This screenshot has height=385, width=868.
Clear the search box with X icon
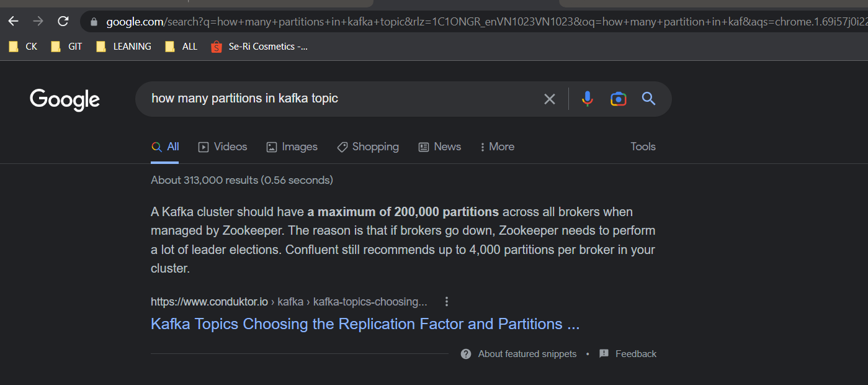tap(549, 99)
